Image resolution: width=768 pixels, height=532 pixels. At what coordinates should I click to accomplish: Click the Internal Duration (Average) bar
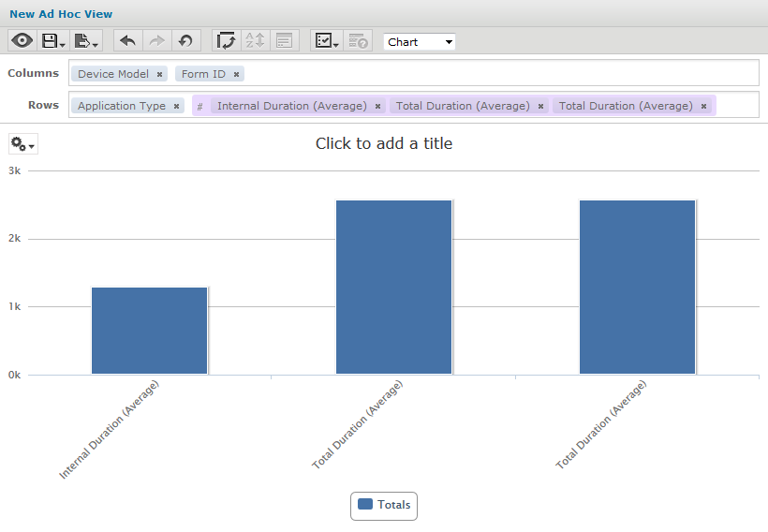(x=149, y=331)
